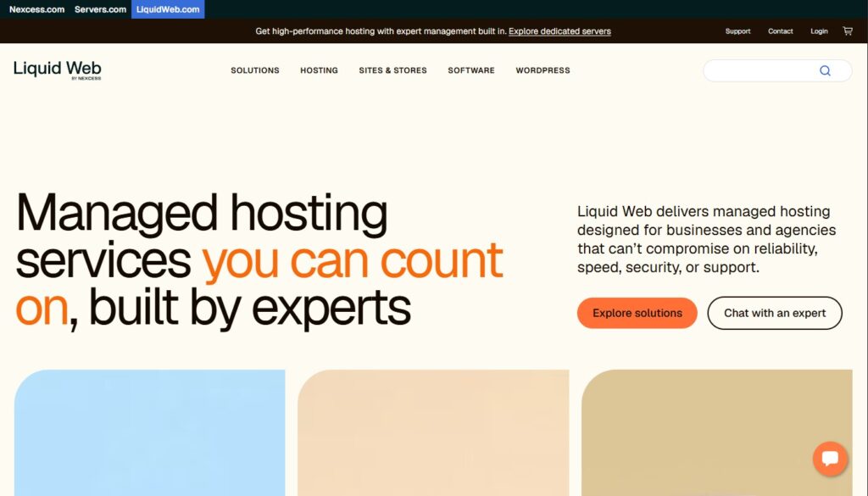Open the Software menu
The height and width of the screenshot is (496, 868).
pyautogui.click(x=471, y=70)
